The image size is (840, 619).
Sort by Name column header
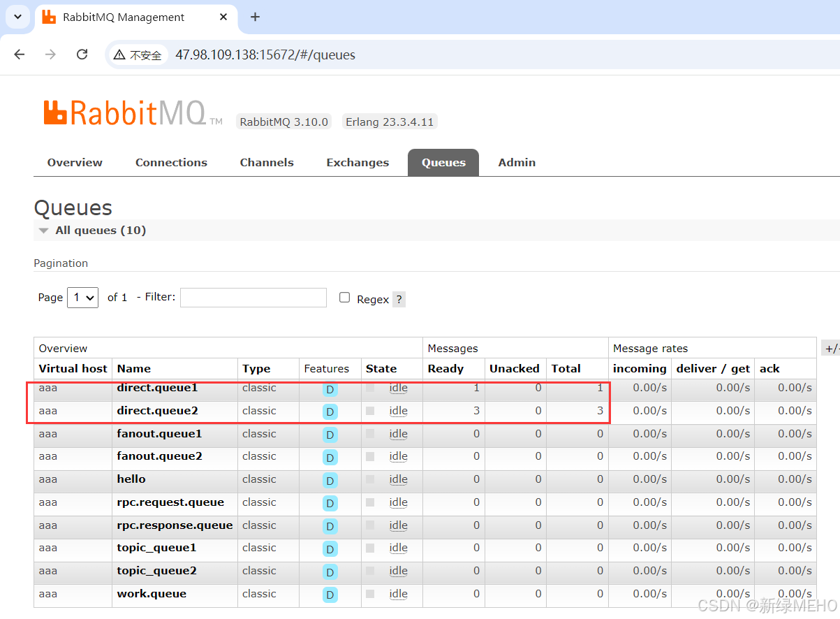[134, 368]
